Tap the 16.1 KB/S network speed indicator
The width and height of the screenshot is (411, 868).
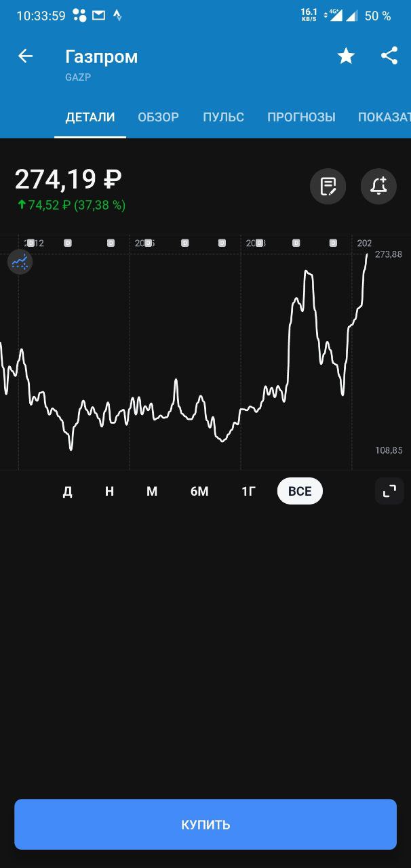tap(309, 15)
